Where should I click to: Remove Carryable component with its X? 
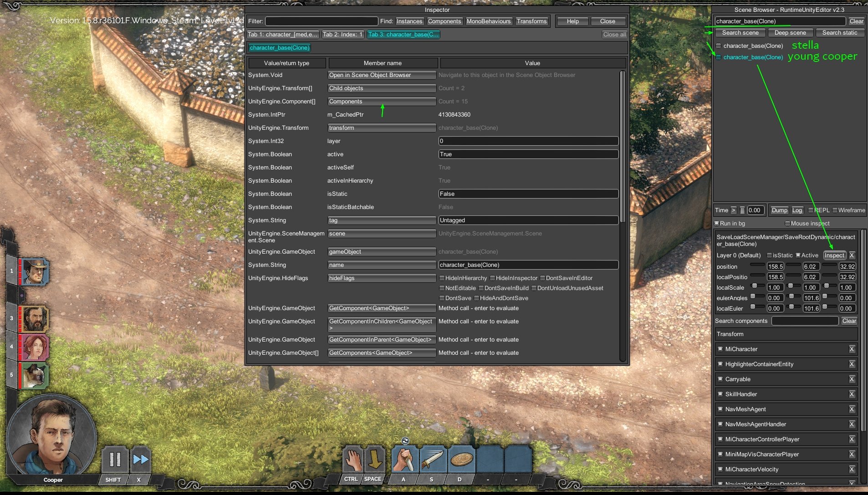pyautogui.click(x=852, y=379)
